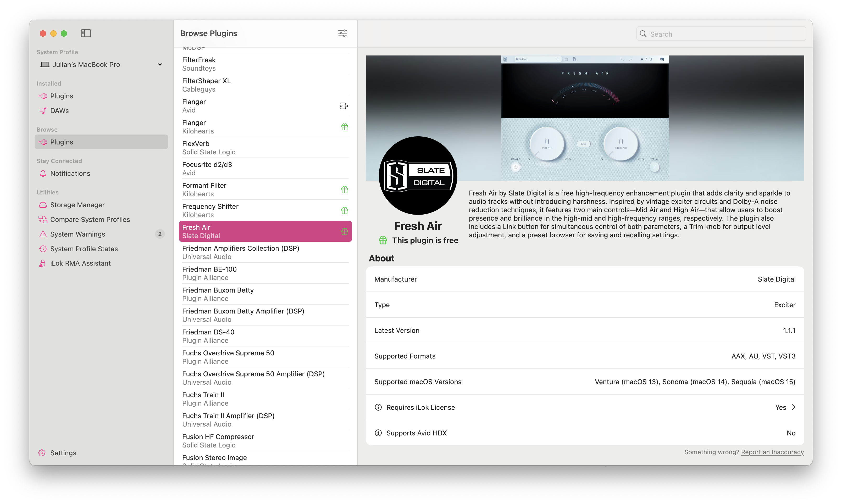Click the Browse Plugins sidebar icon
This screenshot has width=842, height=504.
pos(43,142)
